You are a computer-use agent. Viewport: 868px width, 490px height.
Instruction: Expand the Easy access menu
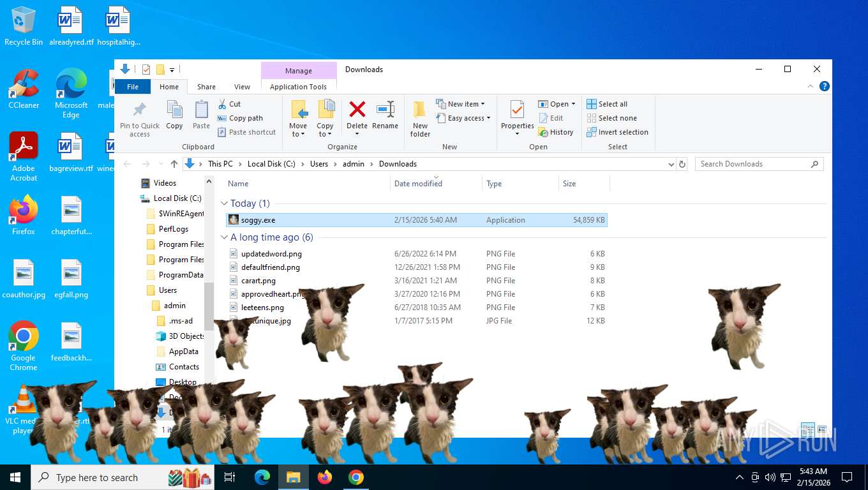point(463,118)
